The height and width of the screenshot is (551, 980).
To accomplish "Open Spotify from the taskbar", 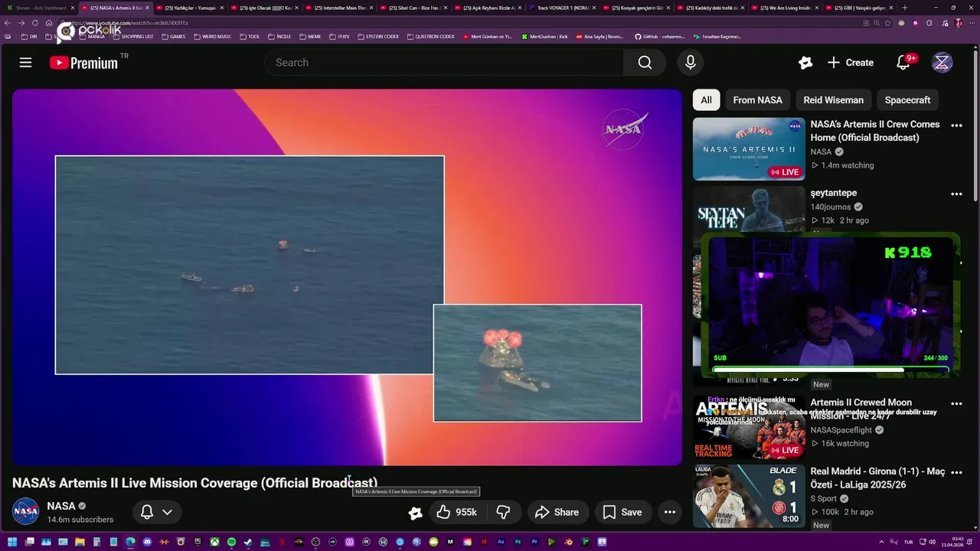I will pos(231,542).
